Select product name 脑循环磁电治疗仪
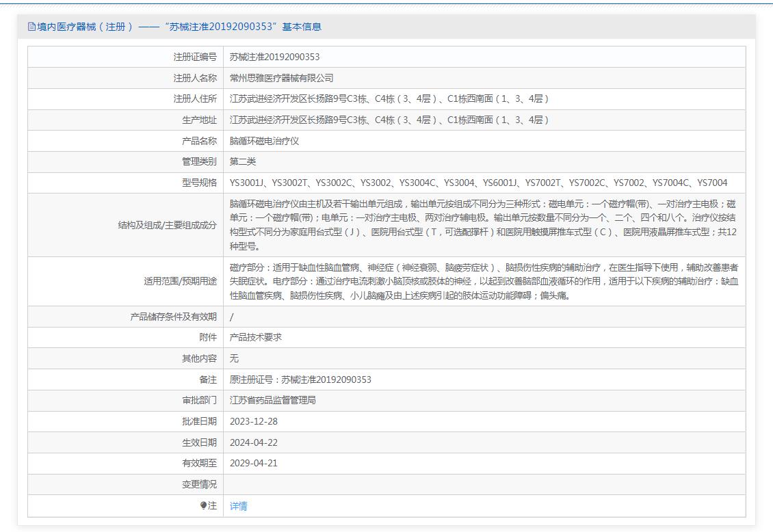Viewport: 773px width, 532px height. (x=264, y=141)
